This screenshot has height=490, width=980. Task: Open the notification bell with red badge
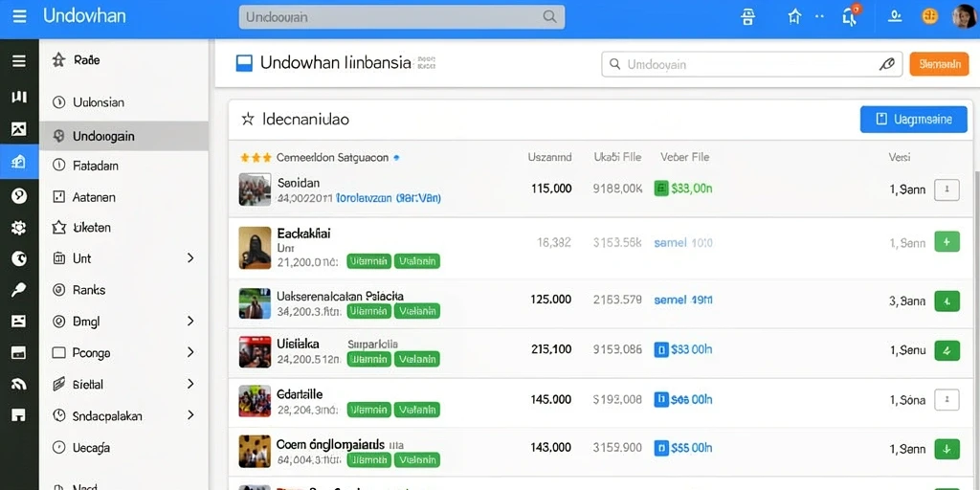pyautogui.click(x=851, y=15)
